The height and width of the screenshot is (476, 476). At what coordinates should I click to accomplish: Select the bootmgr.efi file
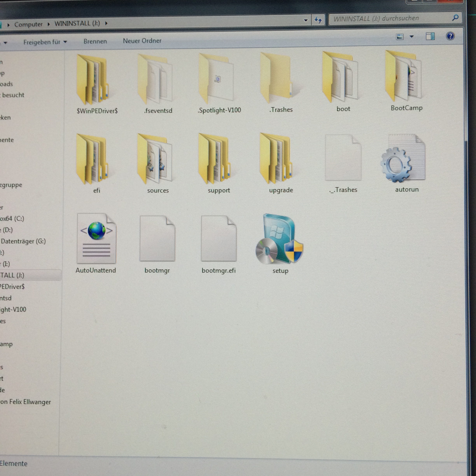[x=219, y=239]
